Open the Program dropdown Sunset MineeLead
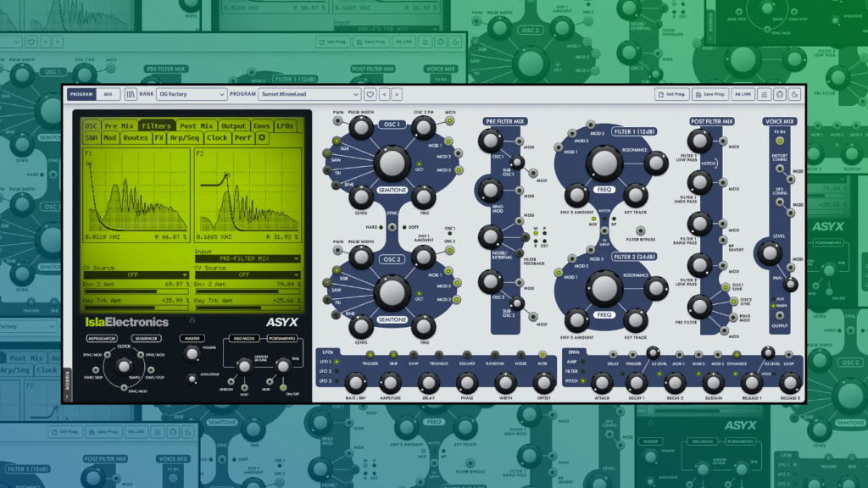868x488 pixels. (x=309, y=94)
